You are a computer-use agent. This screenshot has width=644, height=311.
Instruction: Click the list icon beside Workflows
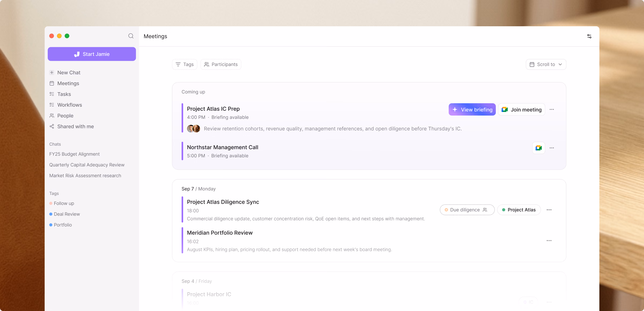tap(52, 105)
